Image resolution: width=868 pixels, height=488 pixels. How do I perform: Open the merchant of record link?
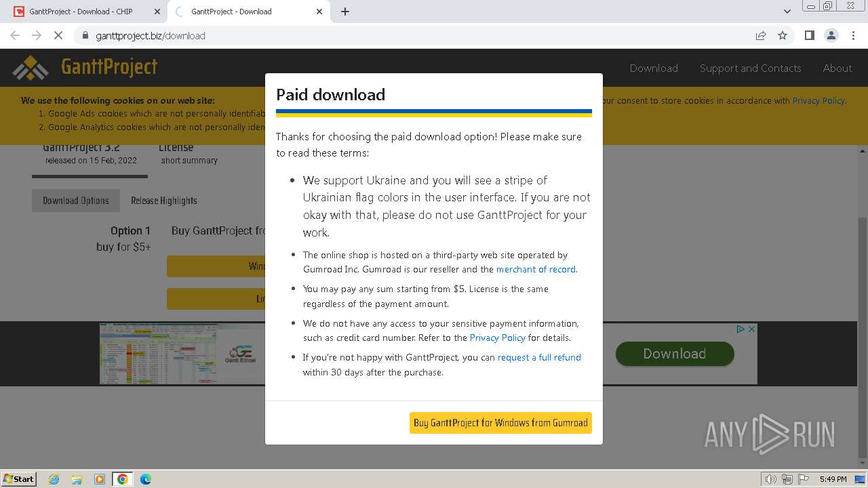(x=536, y=269)
